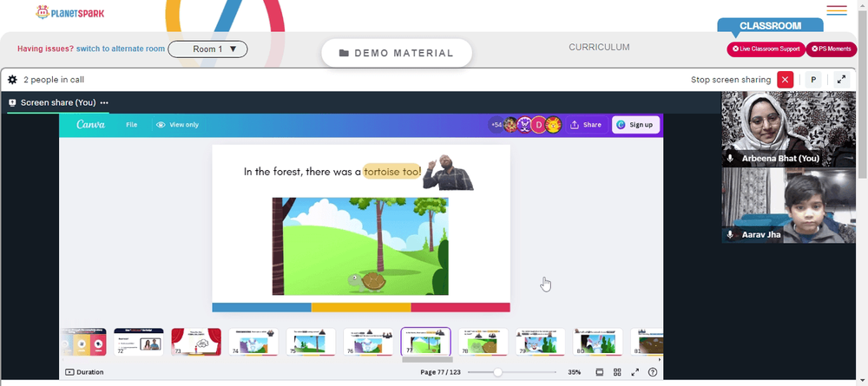Select slide thumbnail 76
Viewport: 868px width, 386px height.
[368, 342]
